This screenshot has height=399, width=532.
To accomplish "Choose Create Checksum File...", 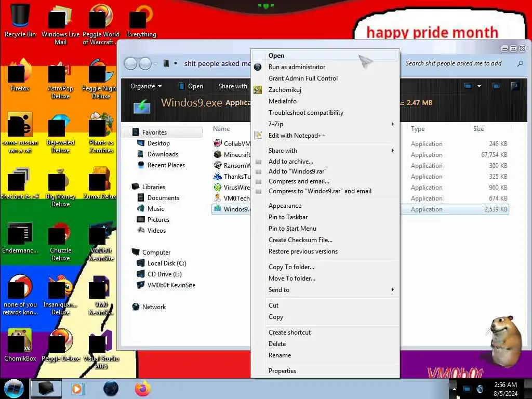I will (325, 240).
